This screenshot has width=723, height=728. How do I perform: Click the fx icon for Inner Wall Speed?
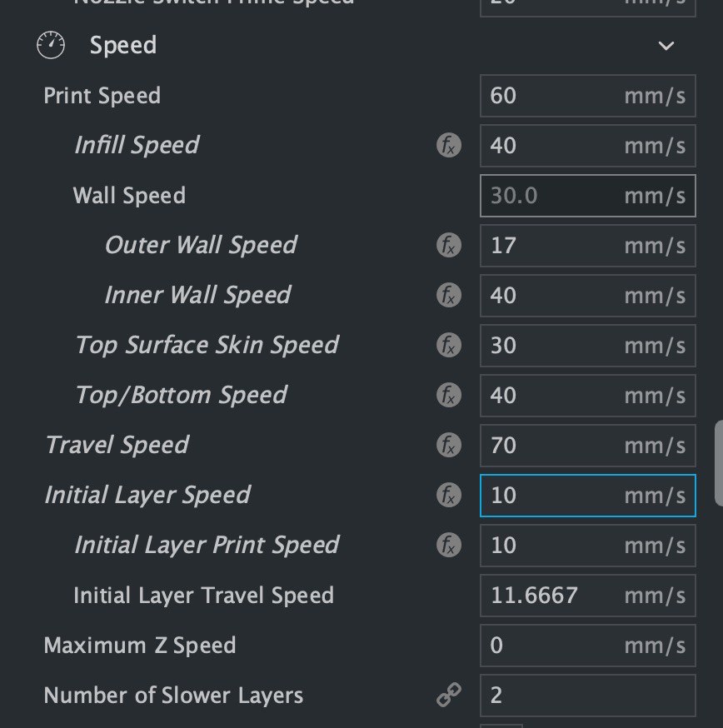(449, 296)
